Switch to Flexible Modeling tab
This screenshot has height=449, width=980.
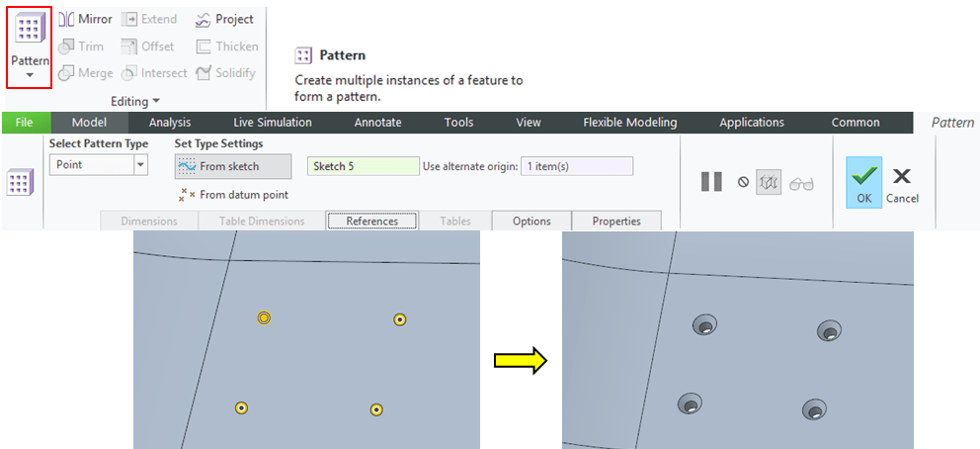pyautogui.click(x=629, y=123)
